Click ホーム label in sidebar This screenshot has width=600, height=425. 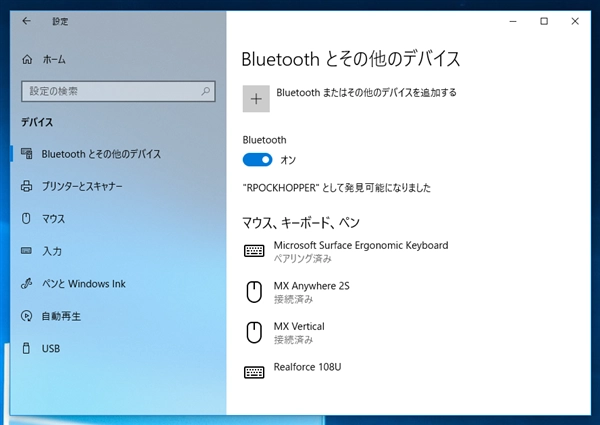(54, 60)
